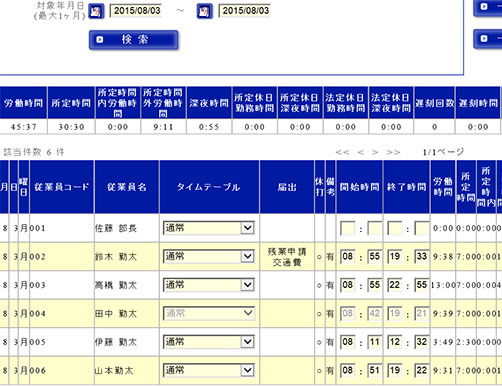The image size is (502, 386).
Task: Open timetable dropdown for employee 001
Action: (x=209, y=228)
